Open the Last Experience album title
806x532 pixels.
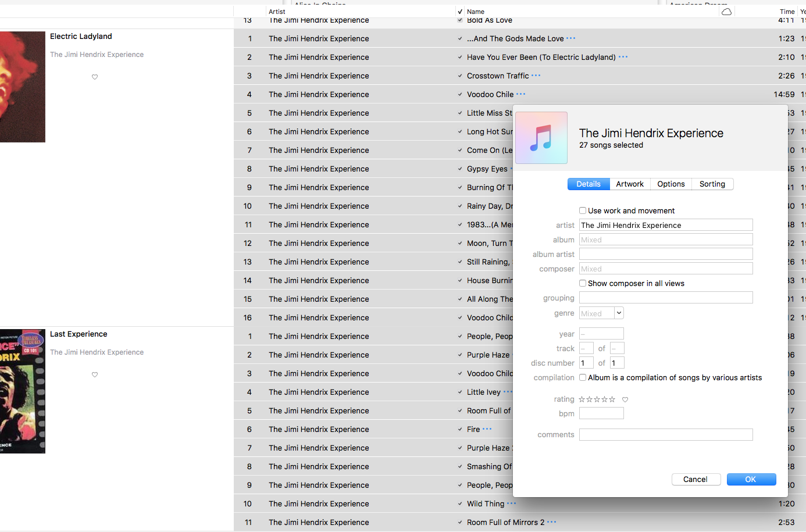pos(79,334)
